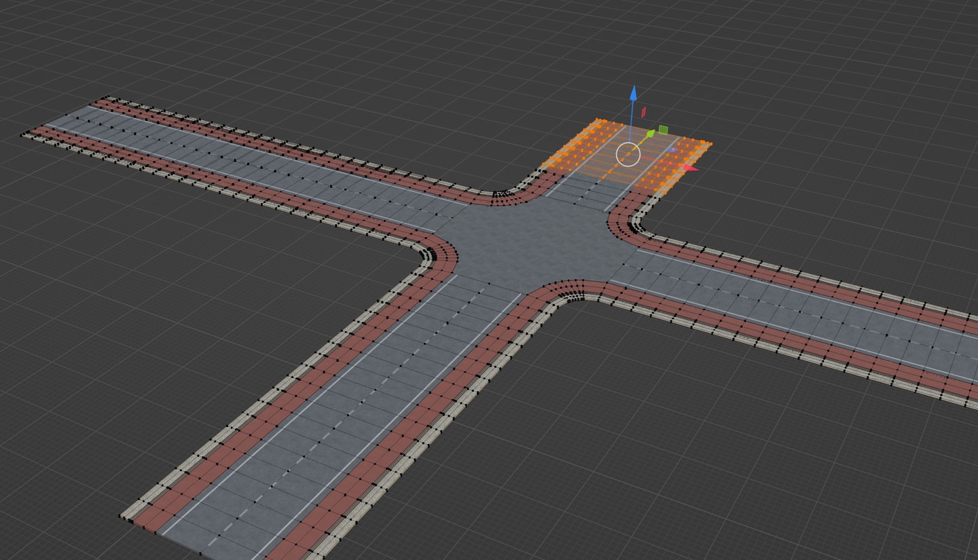Click the blue Z-axis move arrow
This screenshot has width=978, height=560.
633,94
